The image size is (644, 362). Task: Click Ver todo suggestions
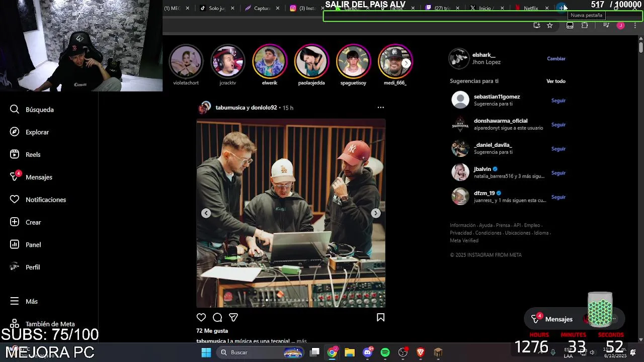pyautogui.click(x=556, y=81)
